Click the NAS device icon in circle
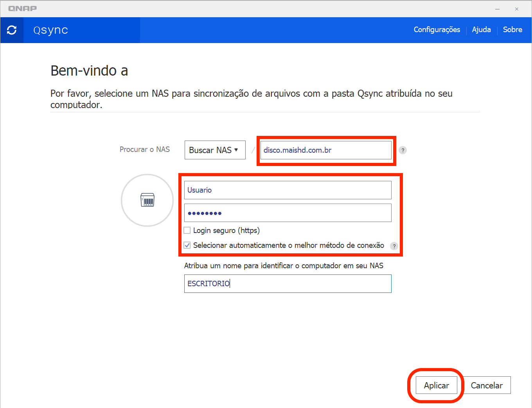Viewport: 532px width, 408px height. click(147, 200)
